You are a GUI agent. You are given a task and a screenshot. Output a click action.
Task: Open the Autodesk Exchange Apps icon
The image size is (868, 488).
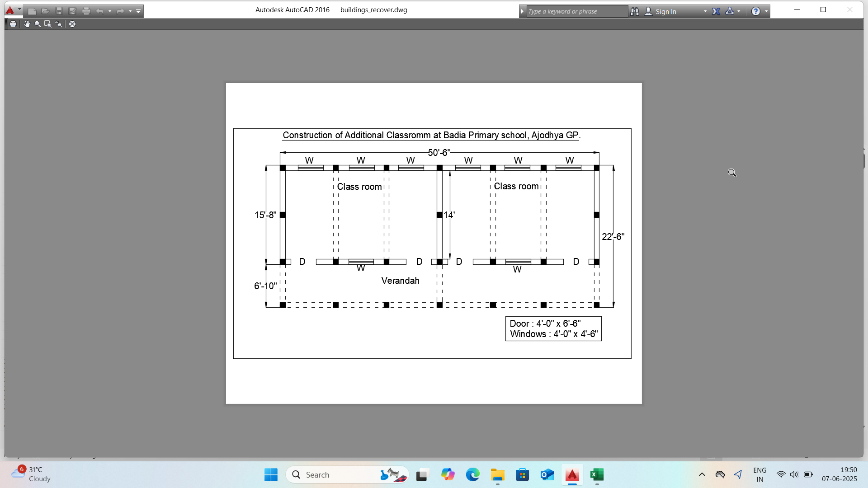pos(716,11)
